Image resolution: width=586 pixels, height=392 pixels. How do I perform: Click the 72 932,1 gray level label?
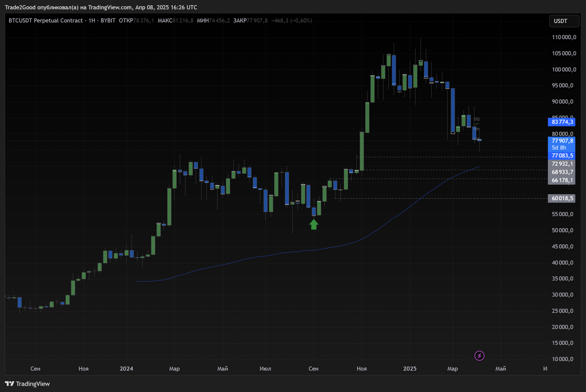[561, 164]
